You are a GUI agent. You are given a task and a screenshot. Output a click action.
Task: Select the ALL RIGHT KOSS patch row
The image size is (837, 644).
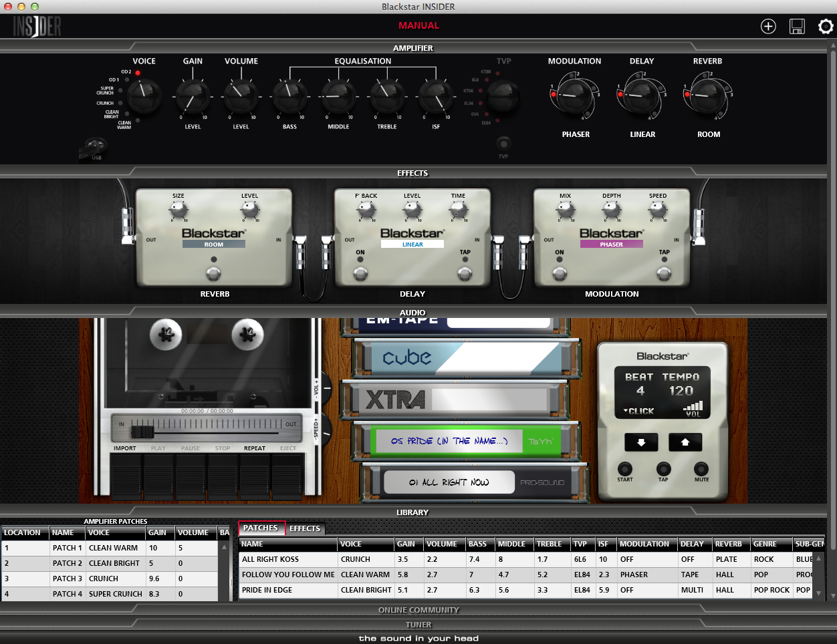click(x=287, y=559)
